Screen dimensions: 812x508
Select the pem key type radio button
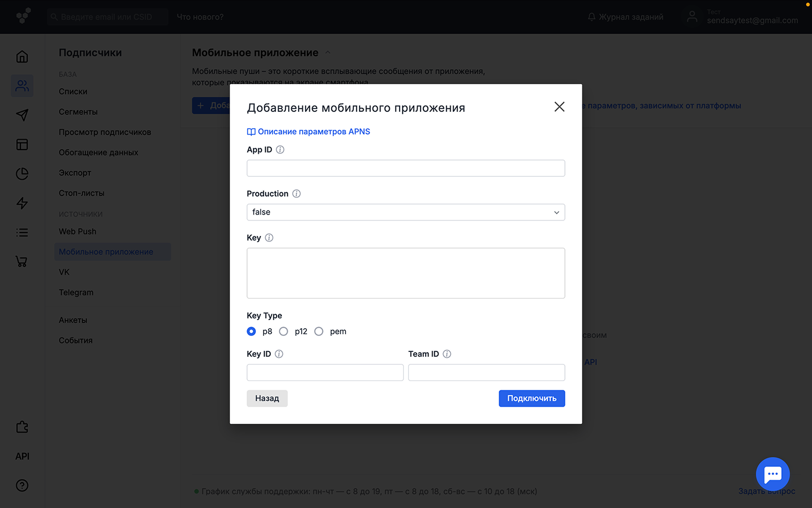pos(319,331)
